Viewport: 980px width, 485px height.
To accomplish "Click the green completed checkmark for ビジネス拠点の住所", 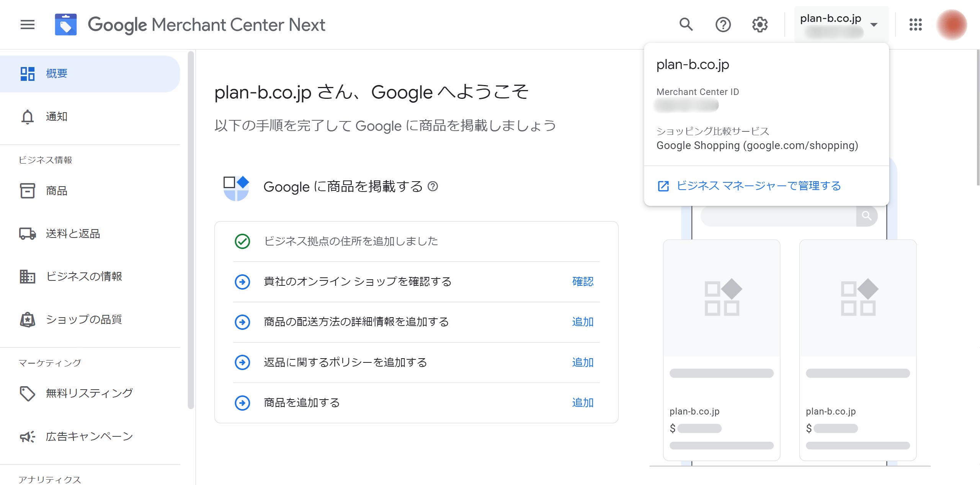I will click(242, 241).
